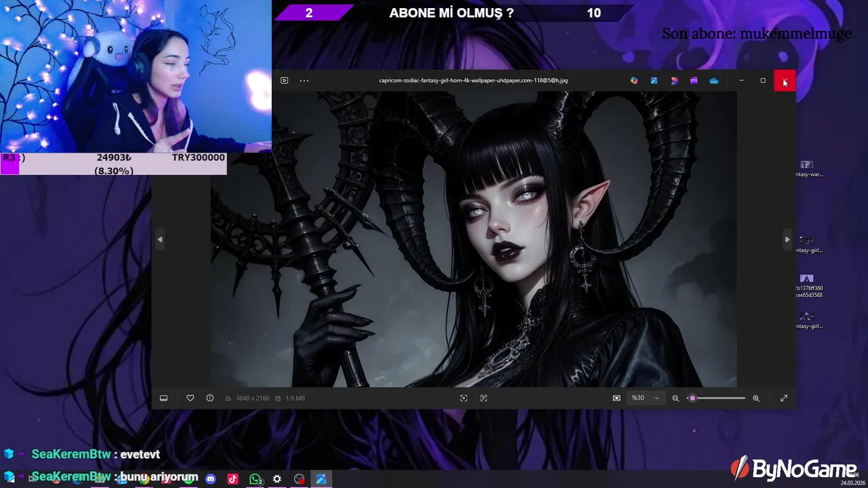The width and height of the screenshot is (868, 488).
Task: Click SeaKeremBtw 'evetevt' chat message
Action: pos(96,454)
